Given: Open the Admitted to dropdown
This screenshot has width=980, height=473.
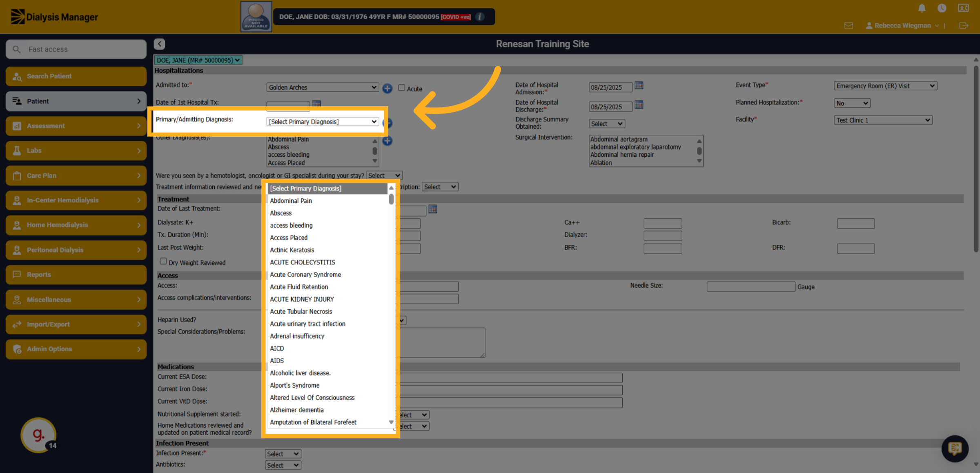Looking at the screenshot, I should 323,87.
